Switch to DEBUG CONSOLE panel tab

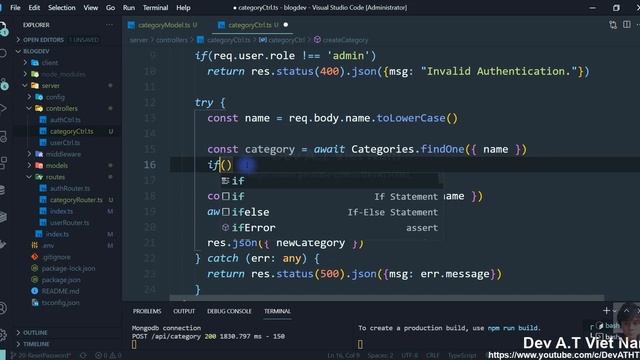click(x=229, y=311)
